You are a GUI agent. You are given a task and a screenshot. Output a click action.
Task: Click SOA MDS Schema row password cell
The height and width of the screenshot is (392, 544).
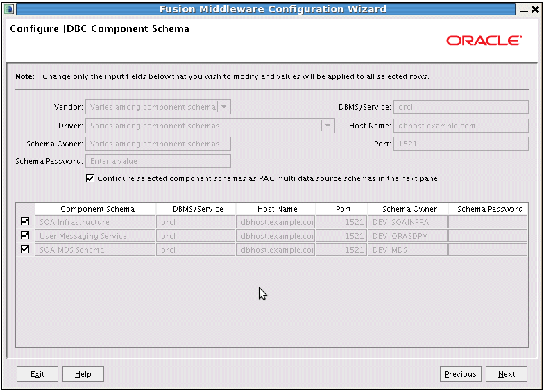pos(488,250)
